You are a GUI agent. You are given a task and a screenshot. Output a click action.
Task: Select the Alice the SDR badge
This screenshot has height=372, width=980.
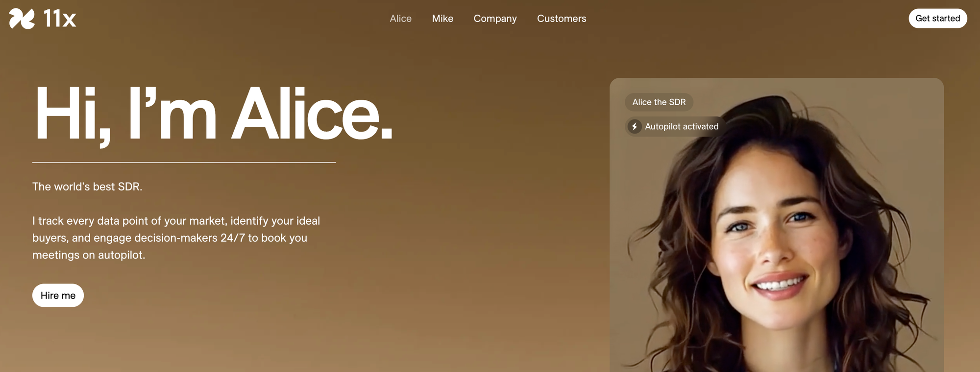point(659,102)
